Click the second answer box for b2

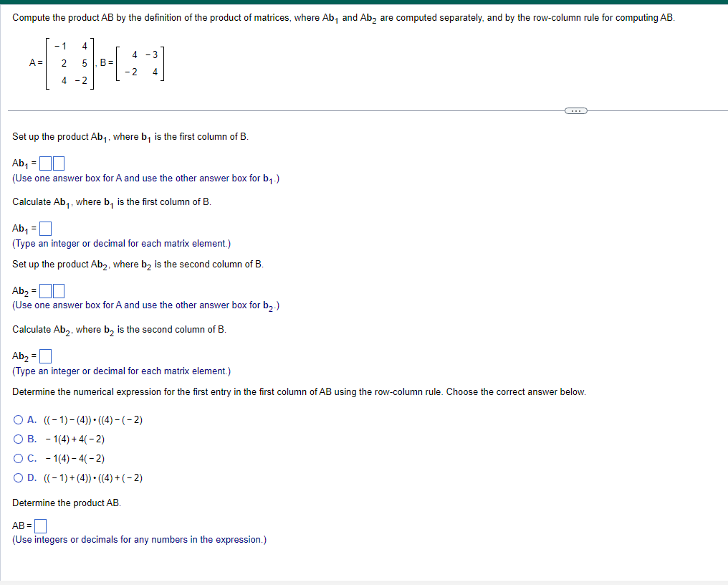[58, 290]
